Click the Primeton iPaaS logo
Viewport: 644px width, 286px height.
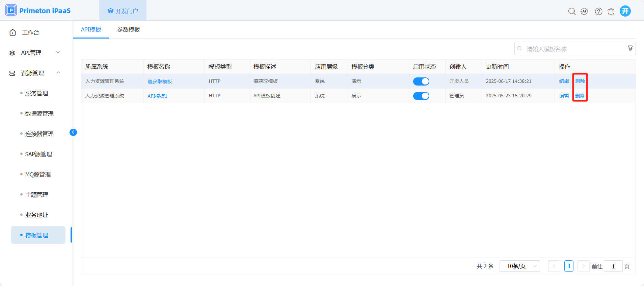[38, 10]
